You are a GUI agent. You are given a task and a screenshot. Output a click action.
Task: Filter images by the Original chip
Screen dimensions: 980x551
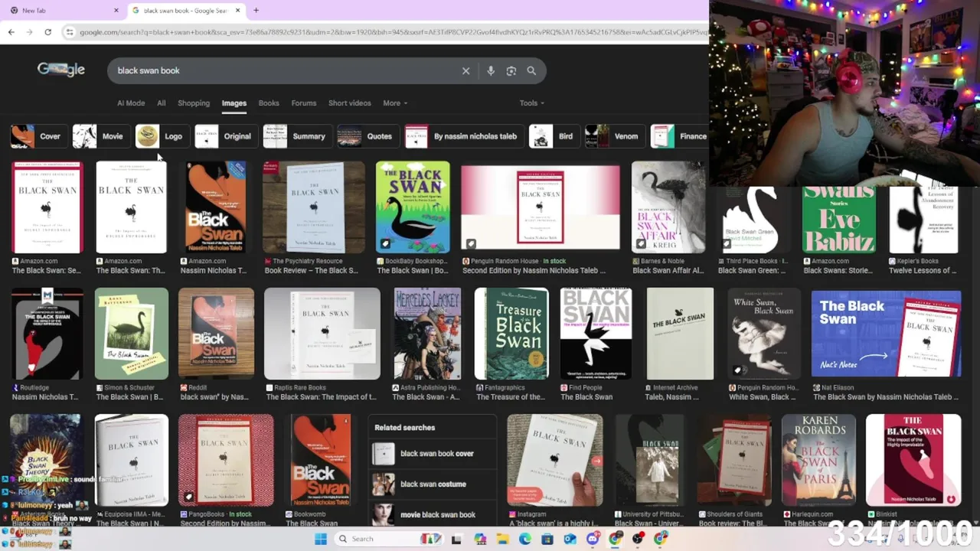[225, 136]
